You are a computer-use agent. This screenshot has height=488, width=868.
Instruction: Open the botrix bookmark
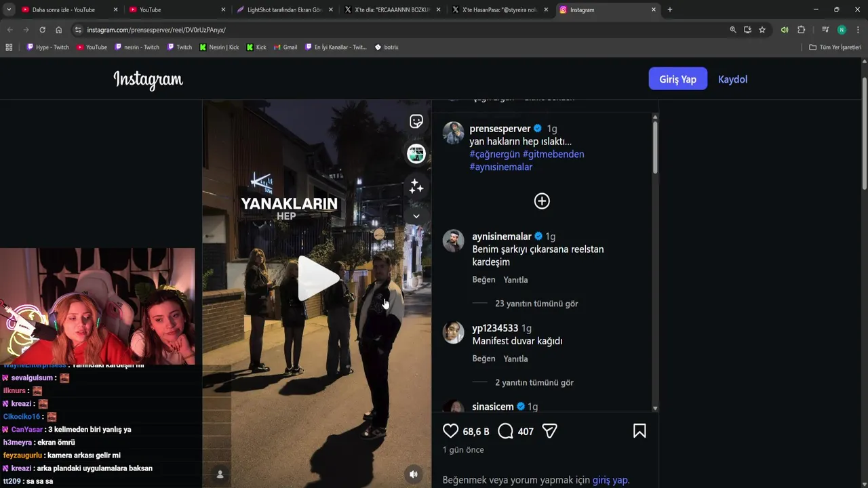coord(387,47)
